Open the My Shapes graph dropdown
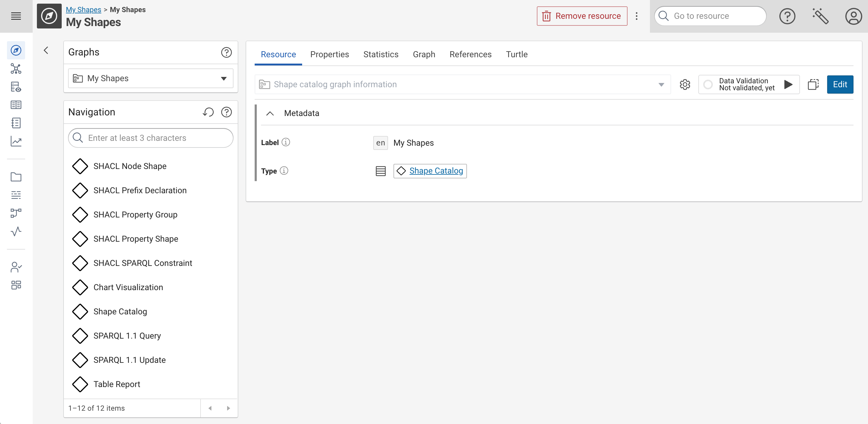 [x=151, y=78]
